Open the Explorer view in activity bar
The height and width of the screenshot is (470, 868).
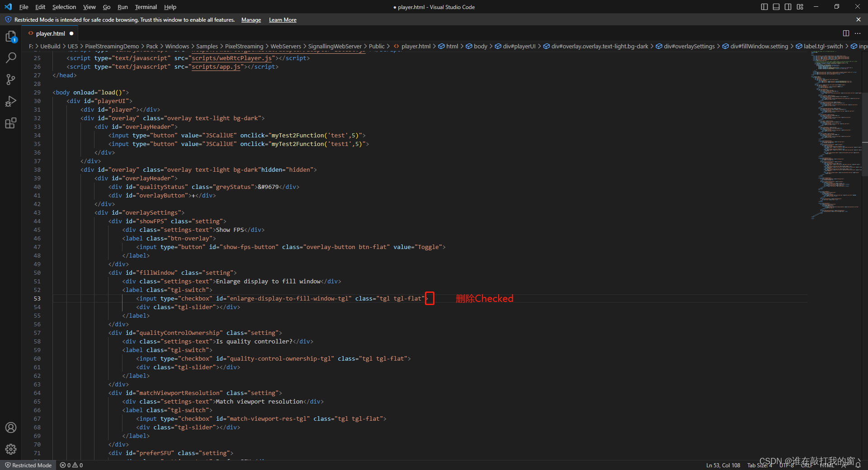click(11, 37)
